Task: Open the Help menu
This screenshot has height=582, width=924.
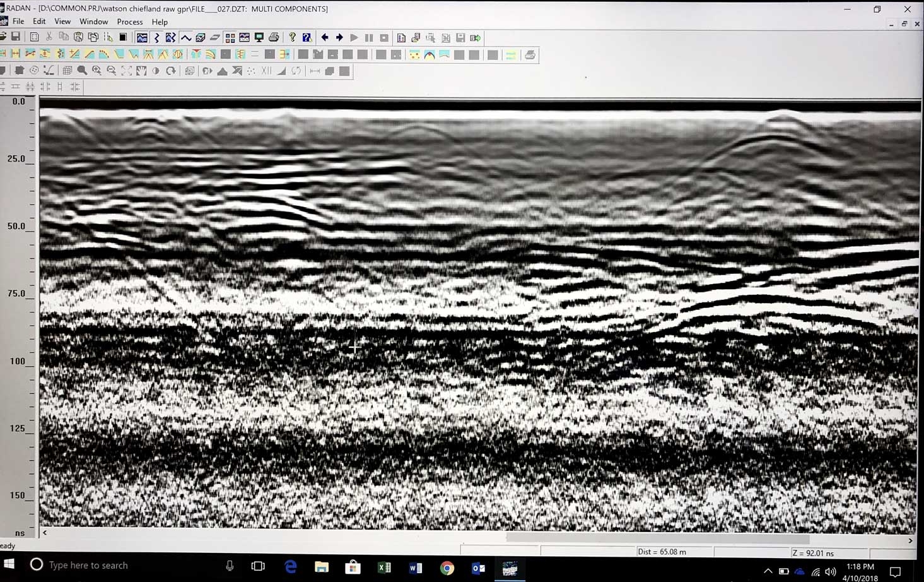Action: (x=160, y=21)
